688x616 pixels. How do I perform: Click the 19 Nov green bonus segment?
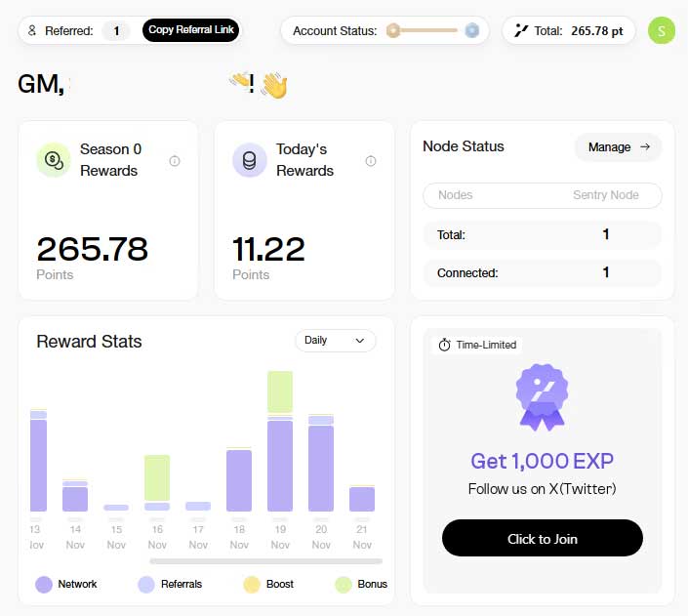pos(280,392)
